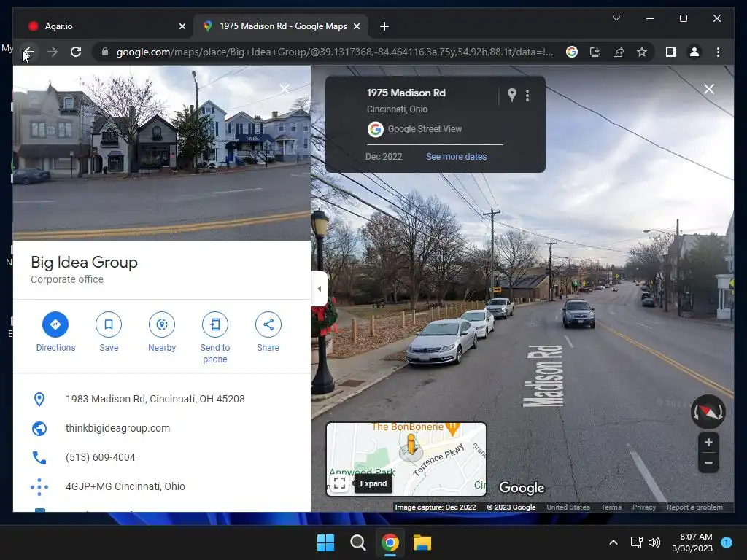Open File Explorer from taskbar
747x560 pixels.
click(x=422, y=542)
